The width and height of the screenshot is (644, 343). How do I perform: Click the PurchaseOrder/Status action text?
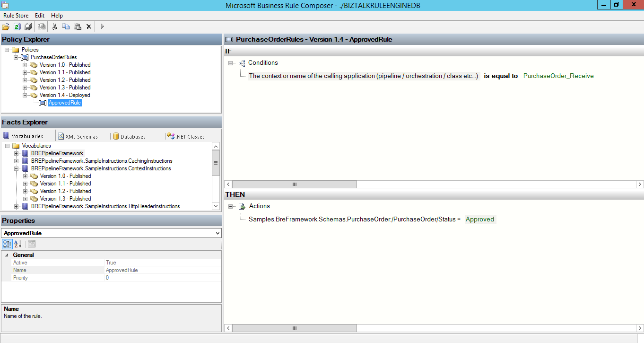[x=355, y=219]
